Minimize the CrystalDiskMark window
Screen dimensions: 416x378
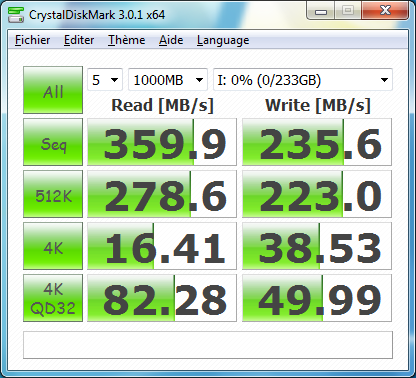click(x=321, y=11)
